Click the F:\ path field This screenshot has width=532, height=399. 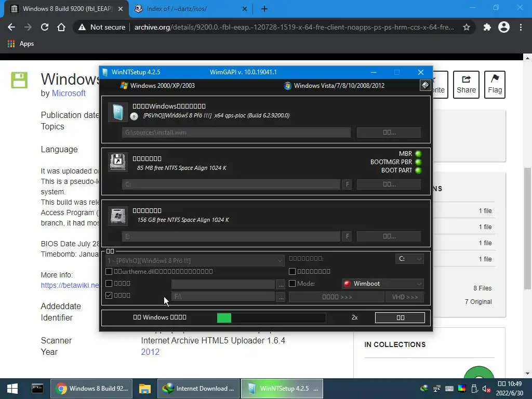pyautogui.click(x=223, y=297)
